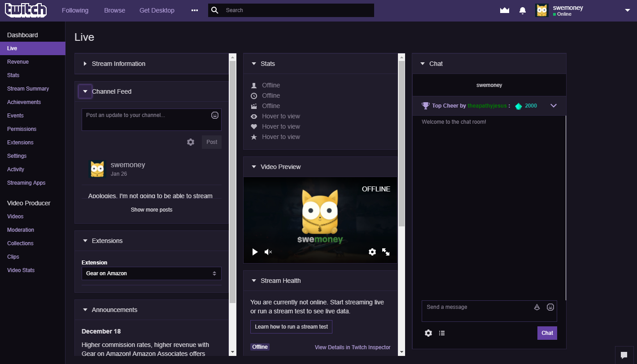
Task: Enter fullscreen on the video preview
Action: click(x=386, y=252)
